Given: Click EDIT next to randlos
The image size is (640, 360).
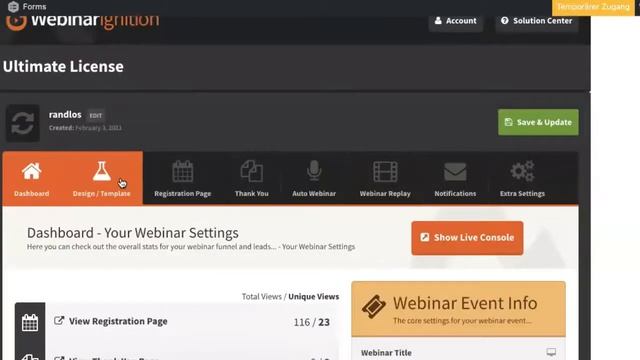Looking at the screenshot, I should coord(96,116).
